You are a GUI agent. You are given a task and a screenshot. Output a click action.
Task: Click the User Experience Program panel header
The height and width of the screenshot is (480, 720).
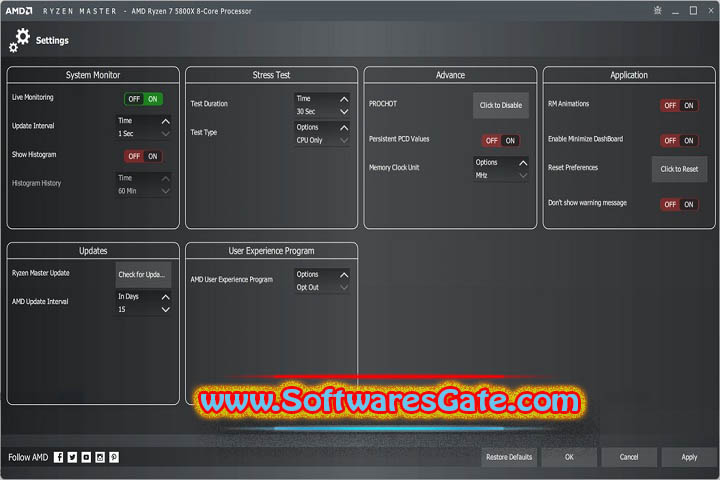pos(271,251)
